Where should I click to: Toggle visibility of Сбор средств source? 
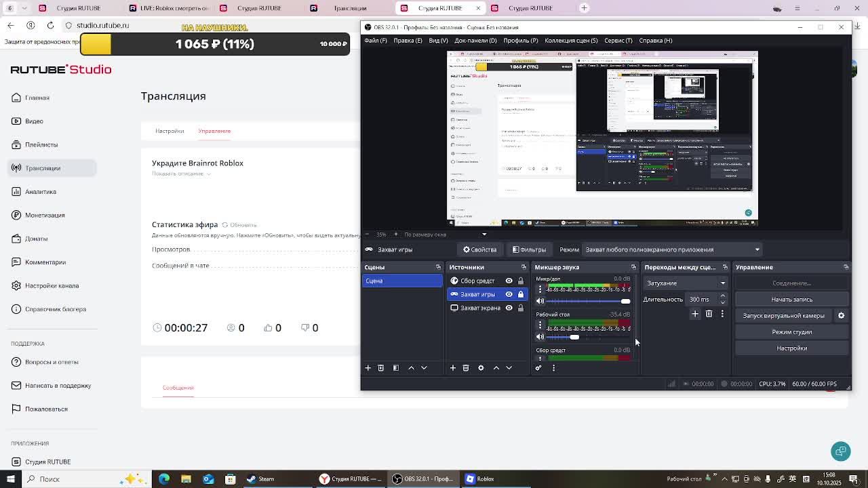pos(509,281)
